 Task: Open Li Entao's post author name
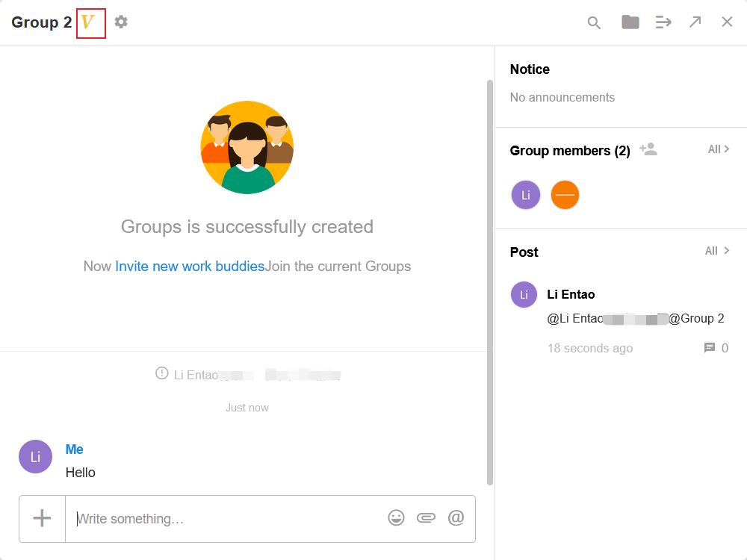point(571,294)
